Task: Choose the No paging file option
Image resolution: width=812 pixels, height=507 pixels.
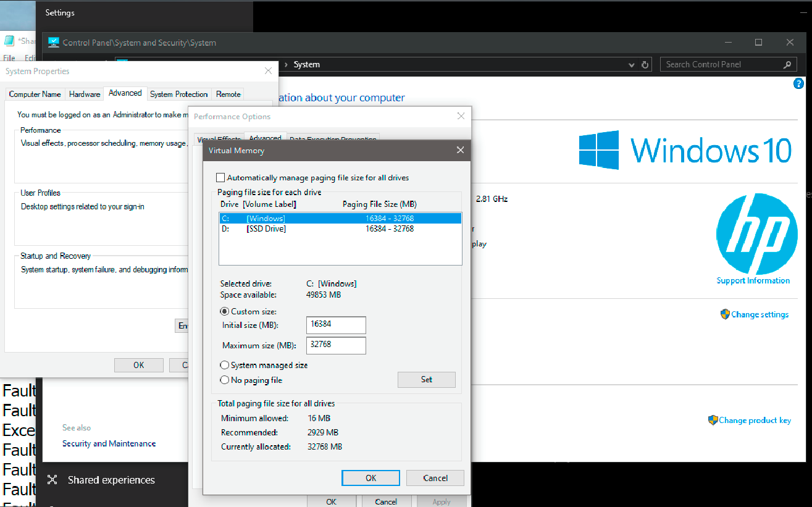Action: tap(225, 380)
